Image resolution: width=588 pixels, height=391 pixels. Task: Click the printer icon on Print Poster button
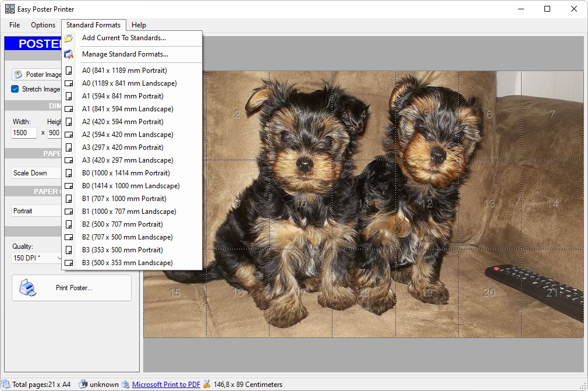[x=28, y=288]
